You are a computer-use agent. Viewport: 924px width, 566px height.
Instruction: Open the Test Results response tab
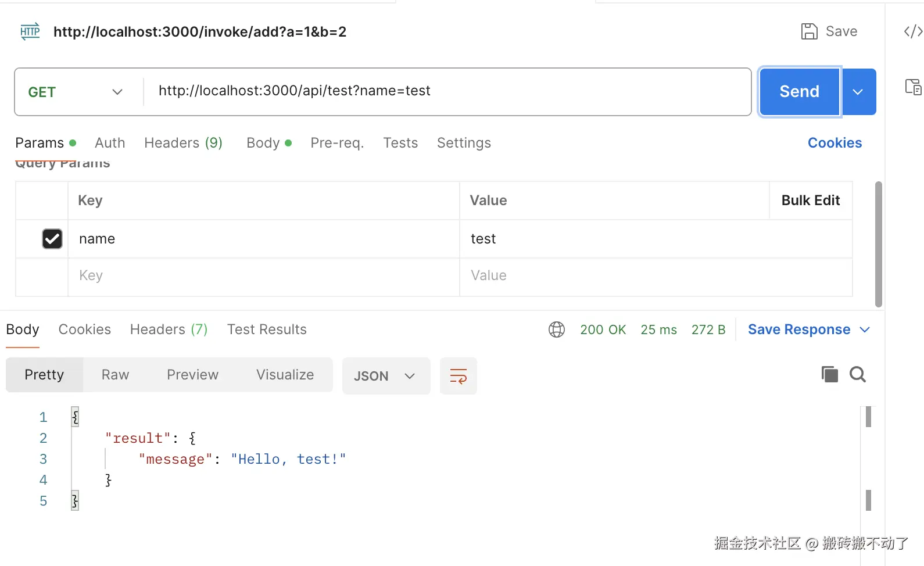pos(267,329)
